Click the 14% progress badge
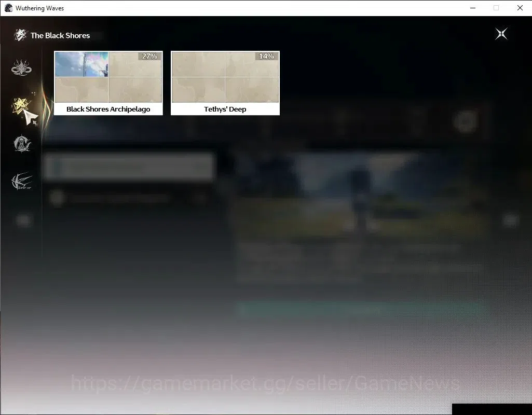The width and height of the screenshot is (532, 415). tap(267, 56)
